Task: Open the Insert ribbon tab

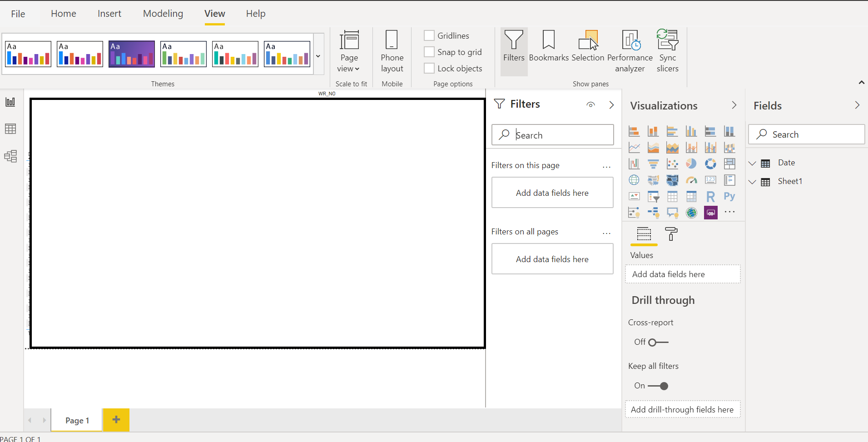Action: coord(109,14)
